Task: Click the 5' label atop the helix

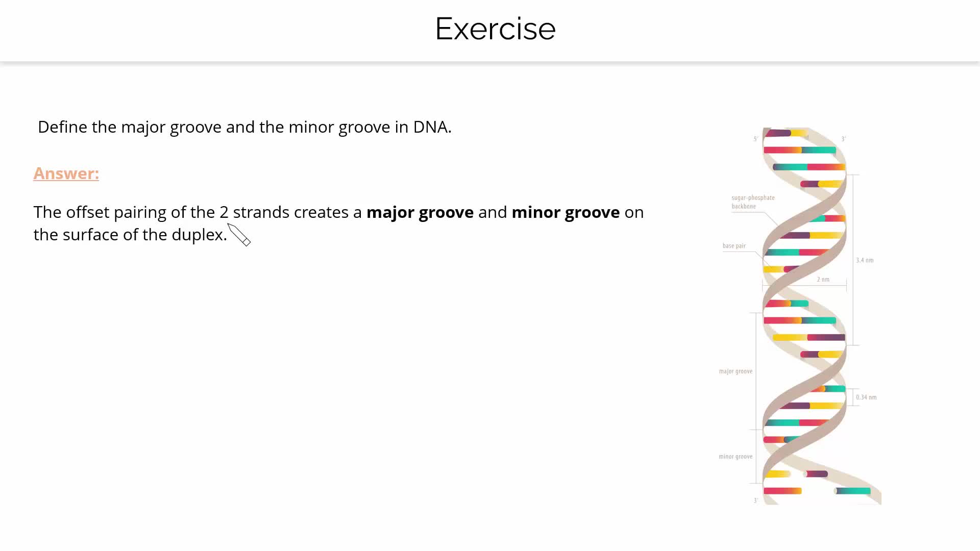Action: (756, 139)
